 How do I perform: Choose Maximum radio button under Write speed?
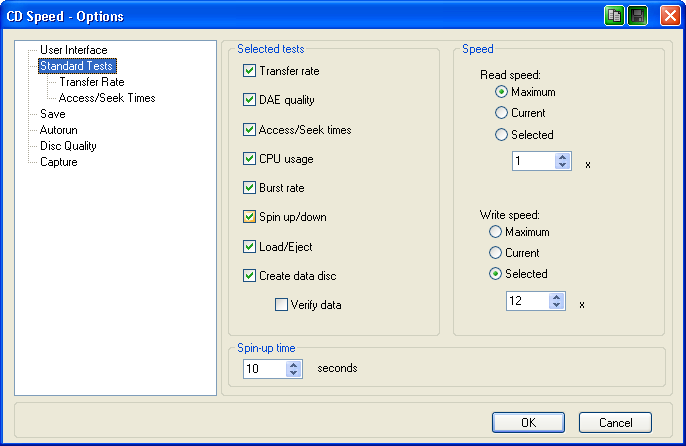pyautogui.click(x=494, y=232)
